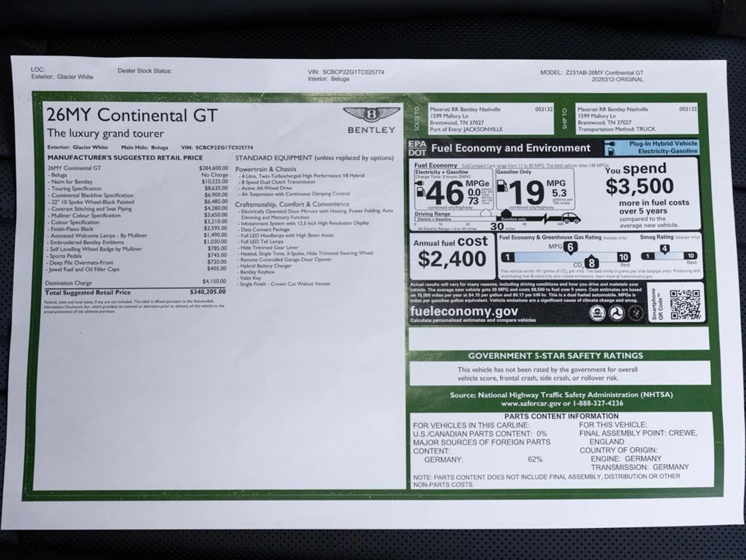Viewport: 746px width, 560px height.
Task: Click the EPA DOT logo badge
Action: 417,148
